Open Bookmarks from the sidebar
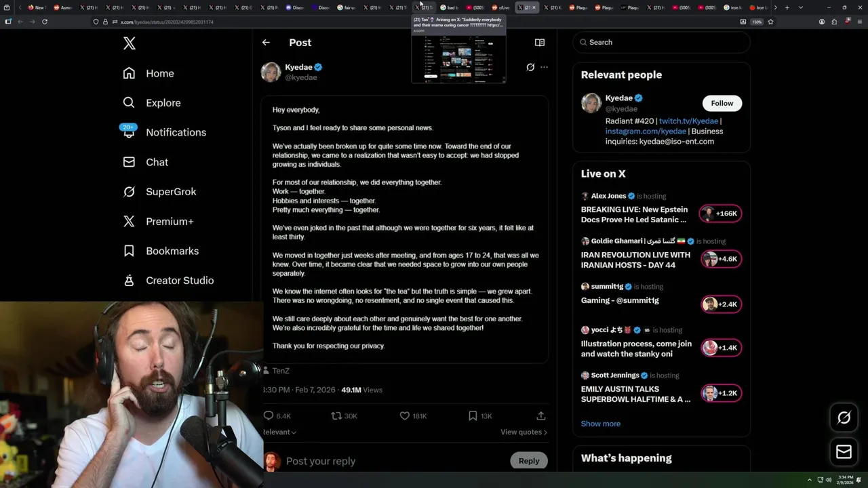This screenshot has height=488, width=868. click(x=161, y=251)
